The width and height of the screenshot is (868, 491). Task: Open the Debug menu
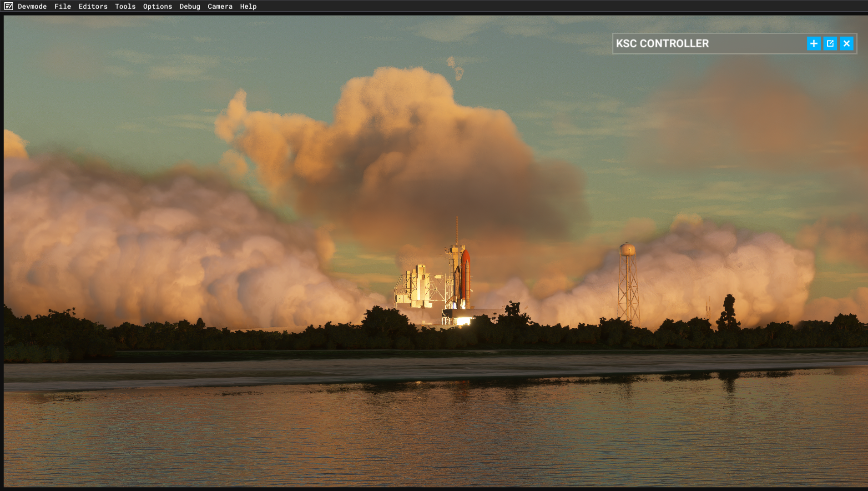[x=190, y=6]
